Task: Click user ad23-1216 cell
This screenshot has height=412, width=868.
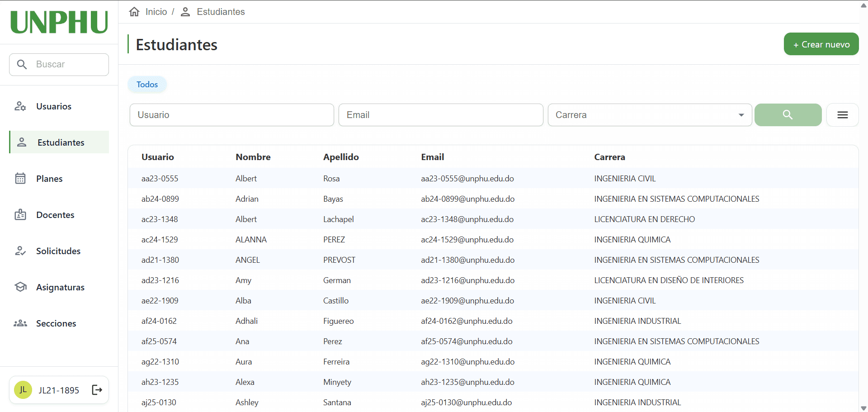Action: 160,280
